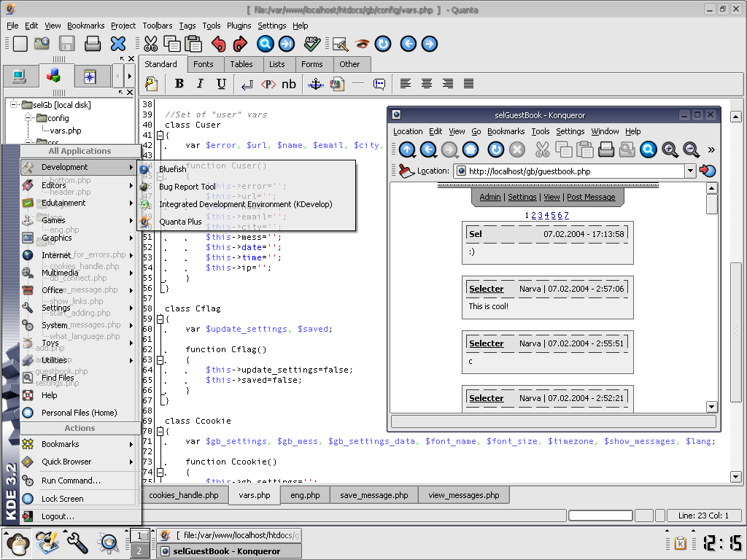Click Quanta editor vertical scrollbar up arrow
This screenshot has height=560, width=747.
tap(735, 116)
